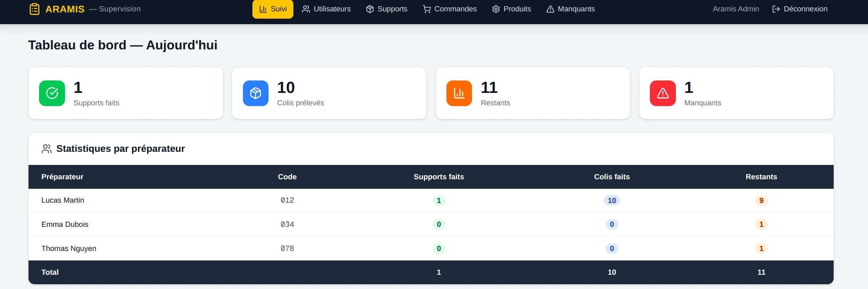
Task: Click the Code column header
Action: pos(287,177)
